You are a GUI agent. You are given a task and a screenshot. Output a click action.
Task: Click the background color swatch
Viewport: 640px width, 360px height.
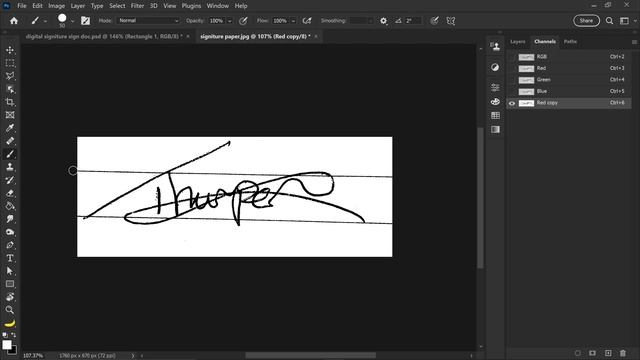click(14, 350)
